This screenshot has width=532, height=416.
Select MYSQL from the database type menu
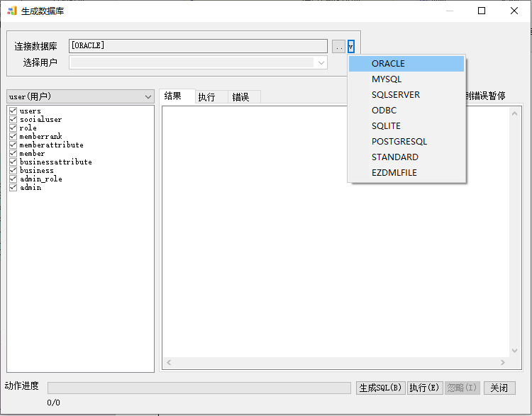[406, 79]
